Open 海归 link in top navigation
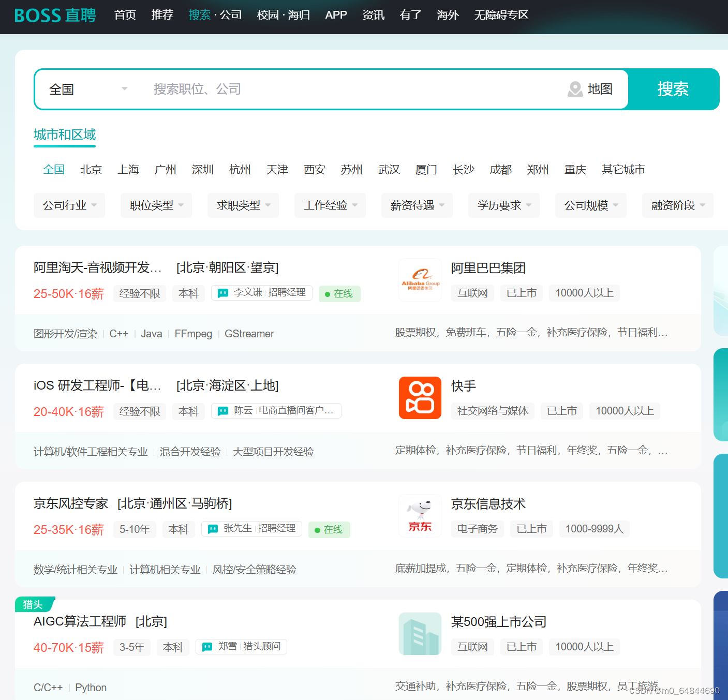Image resolution: width=728 pixels, height=700 pixels. [299, 15]
